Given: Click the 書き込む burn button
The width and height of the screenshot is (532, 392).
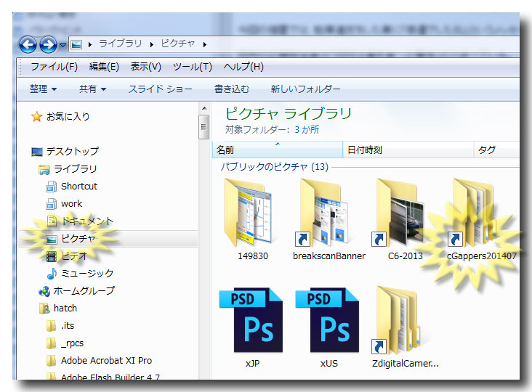Looking at the screenshot, I should 232,89.
